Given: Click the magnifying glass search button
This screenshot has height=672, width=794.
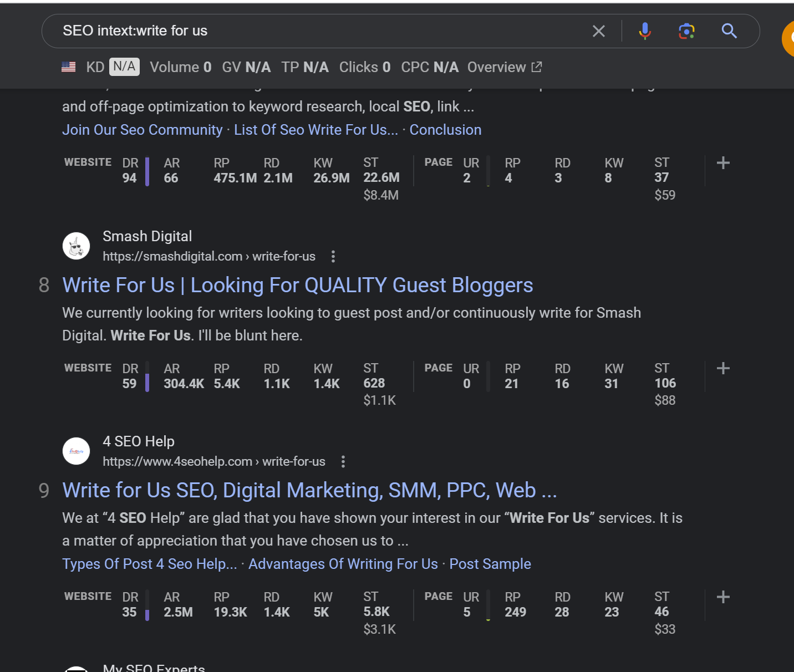Looking at the screenshot, I should point(729,31).
